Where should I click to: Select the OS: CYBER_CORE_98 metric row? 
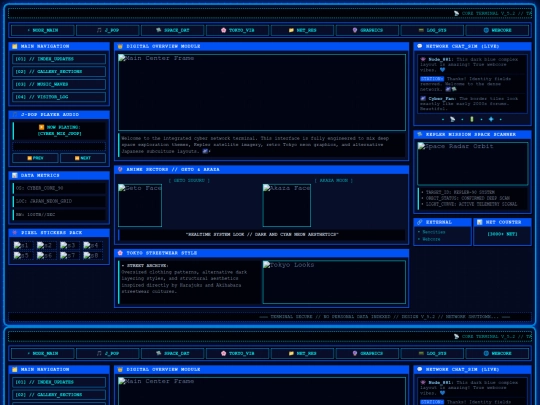[59, 188]
